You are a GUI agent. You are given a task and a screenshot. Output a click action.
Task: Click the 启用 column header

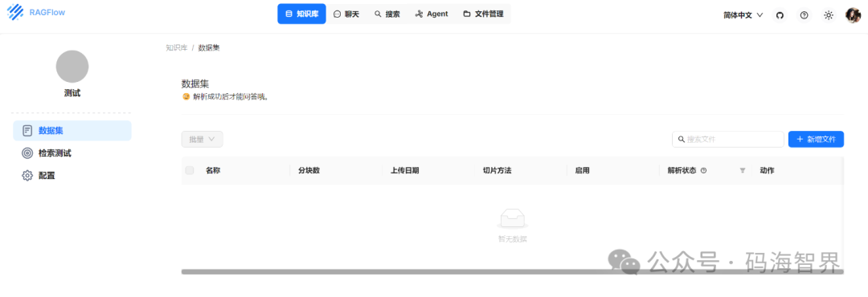point(583,170)
